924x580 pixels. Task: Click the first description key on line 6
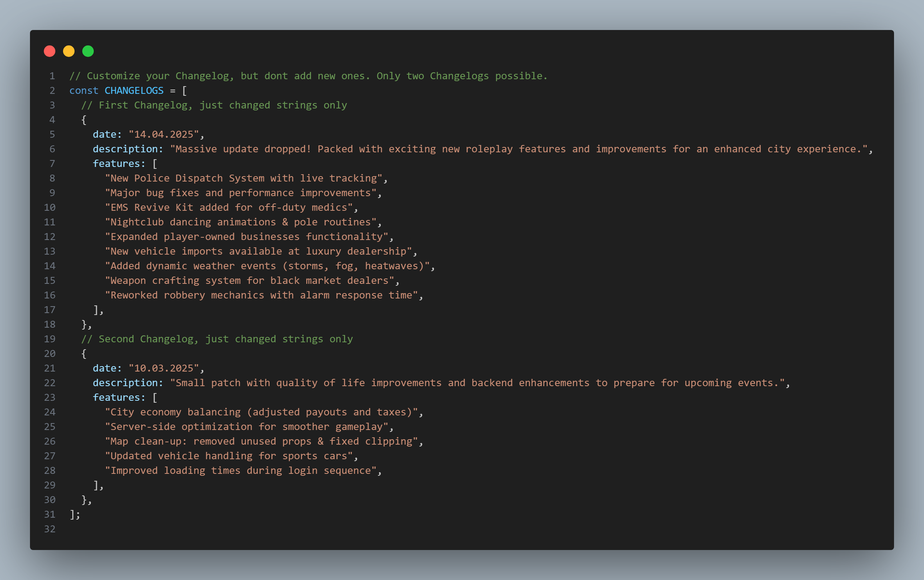[128, 149]
